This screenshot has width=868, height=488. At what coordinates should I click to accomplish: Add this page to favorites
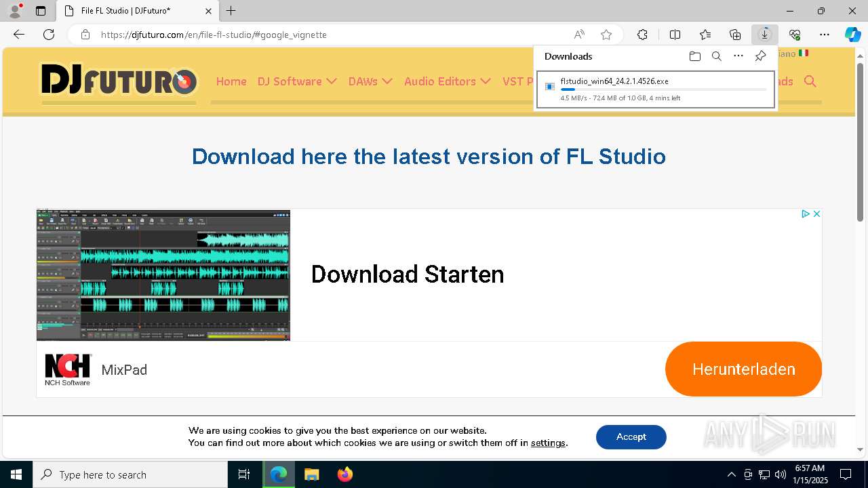(606, 35)
